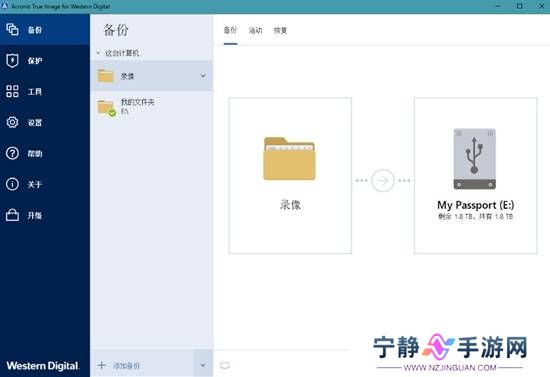
Task: Select the 我的文件夹 backup with green check
Action: tap(152, 107)
